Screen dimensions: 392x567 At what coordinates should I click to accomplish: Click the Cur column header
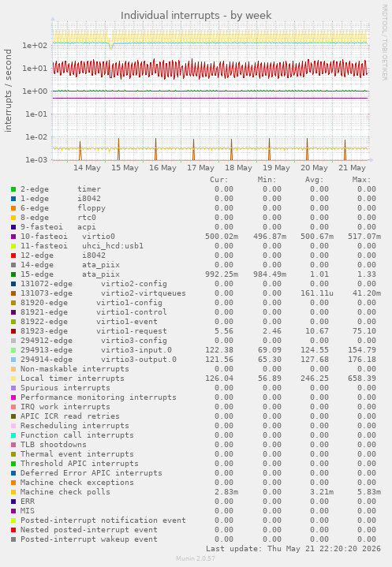[219, 180]
